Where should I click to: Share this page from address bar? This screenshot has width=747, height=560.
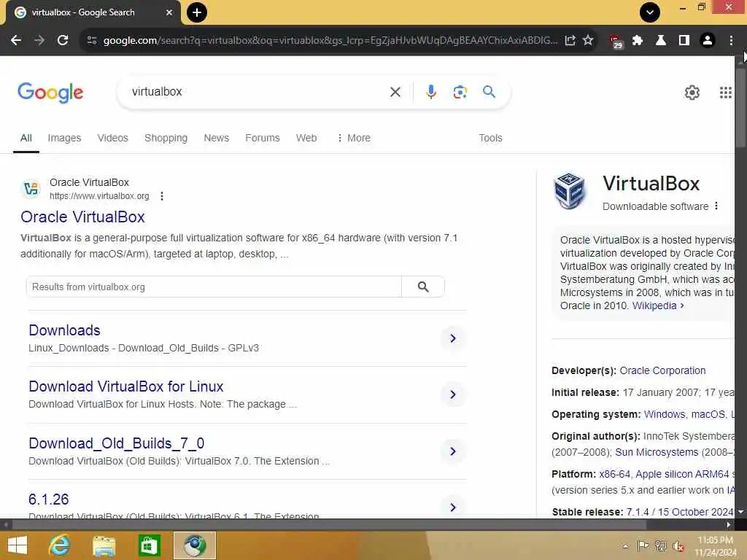tap(570, 41)
